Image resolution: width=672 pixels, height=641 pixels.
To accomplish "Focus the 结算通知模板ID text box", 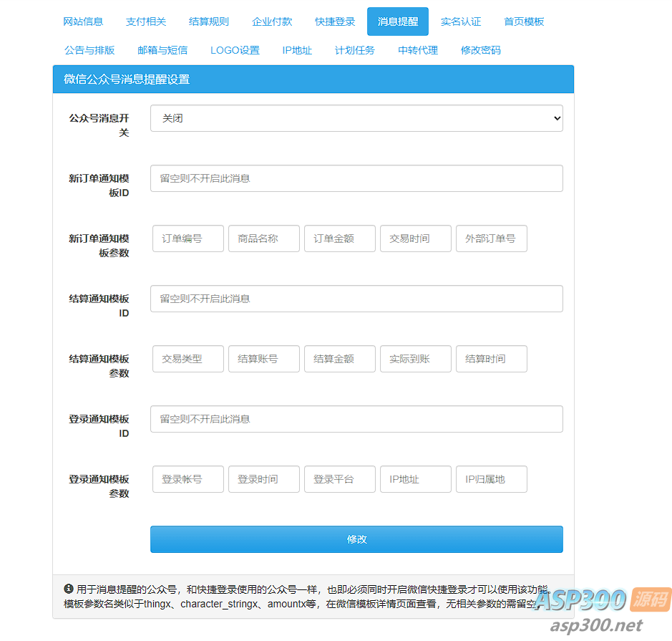I will pos(356,299).
